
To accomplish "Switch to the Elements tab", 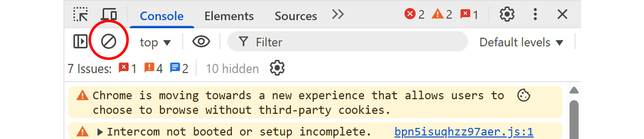I will (229, 16).
